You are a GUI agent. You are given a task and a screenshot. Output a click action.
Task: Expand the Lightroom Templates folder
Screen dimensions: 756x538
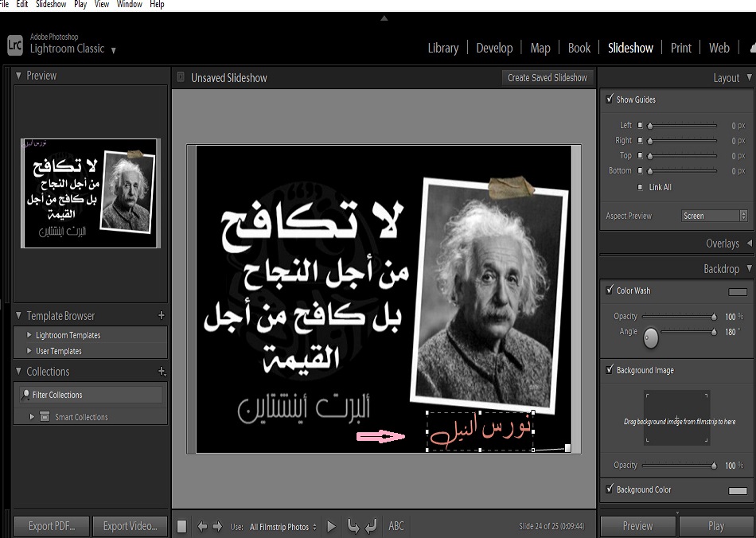tap(30, 335)
